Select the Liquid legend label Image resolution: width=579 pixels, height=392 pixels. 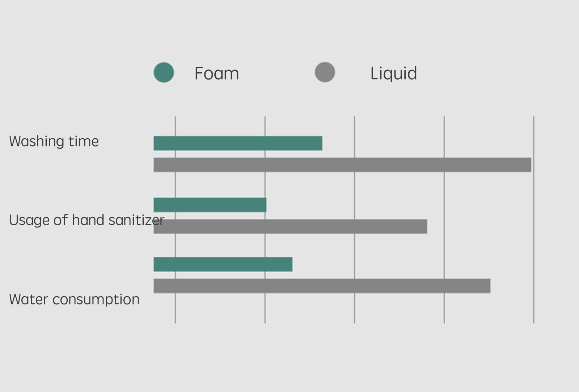(394, 73)
